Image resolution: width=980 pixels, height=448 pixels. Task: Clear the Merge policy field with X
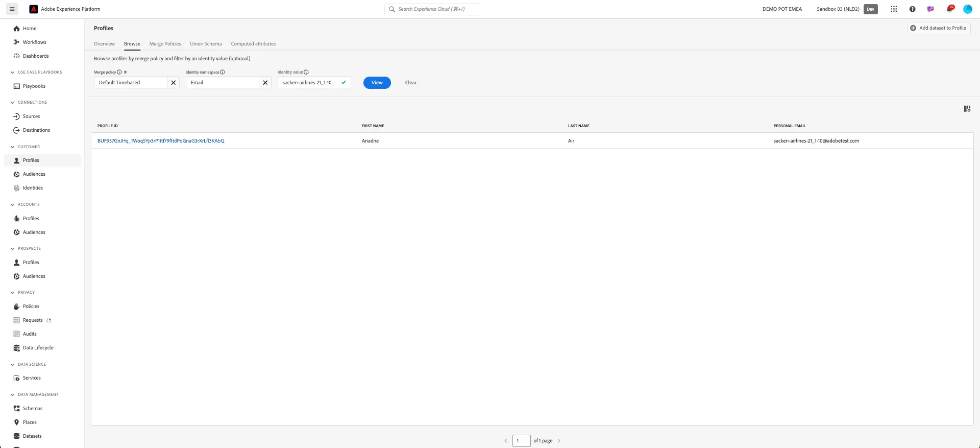[174, 83]
